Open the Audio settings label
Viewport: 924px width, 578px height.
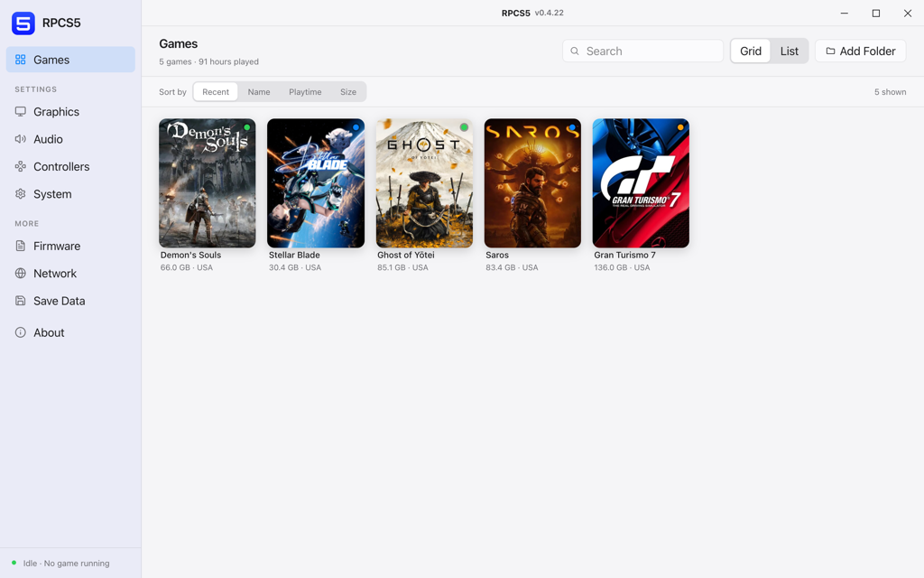click(49, 139)
